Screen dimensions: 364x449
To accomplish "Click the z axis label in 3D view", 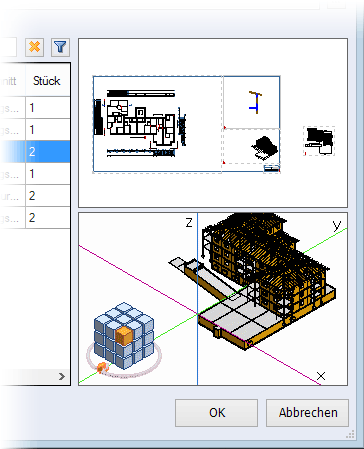I will click(189, 222).
